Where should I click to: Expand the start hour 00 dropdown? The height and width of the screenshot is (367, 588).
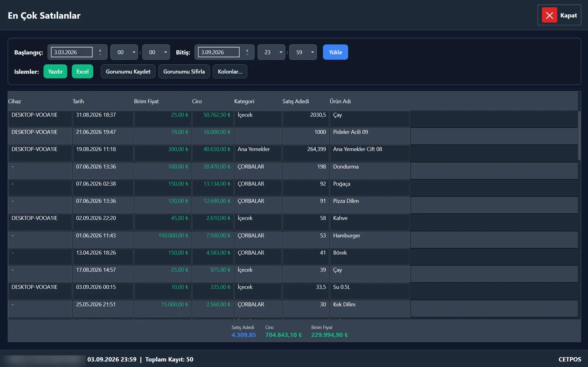[134, 52]
